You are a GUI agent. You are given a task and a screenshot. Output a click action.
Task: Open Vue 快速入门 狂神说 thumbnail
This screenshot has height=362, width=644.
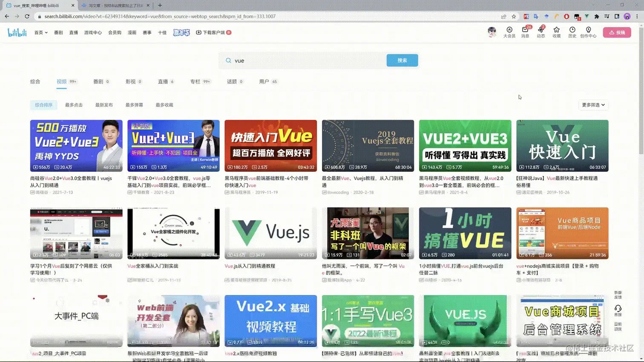(562, 145)
